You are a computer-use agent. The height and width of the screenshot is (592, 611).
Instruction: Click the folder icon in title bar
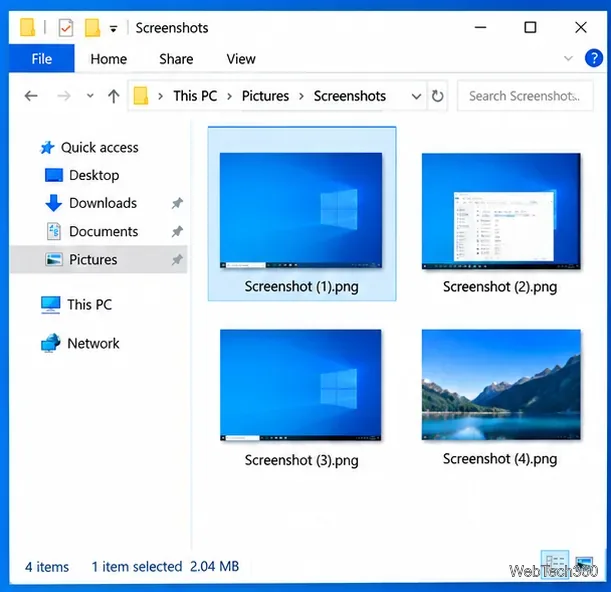click(x=27, y=28)
